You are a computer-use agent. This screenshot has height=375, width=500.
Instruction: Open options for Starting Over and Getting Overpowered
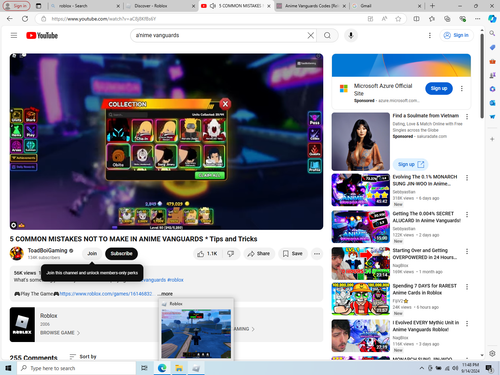pyautogui.click(x=467, y=251)
